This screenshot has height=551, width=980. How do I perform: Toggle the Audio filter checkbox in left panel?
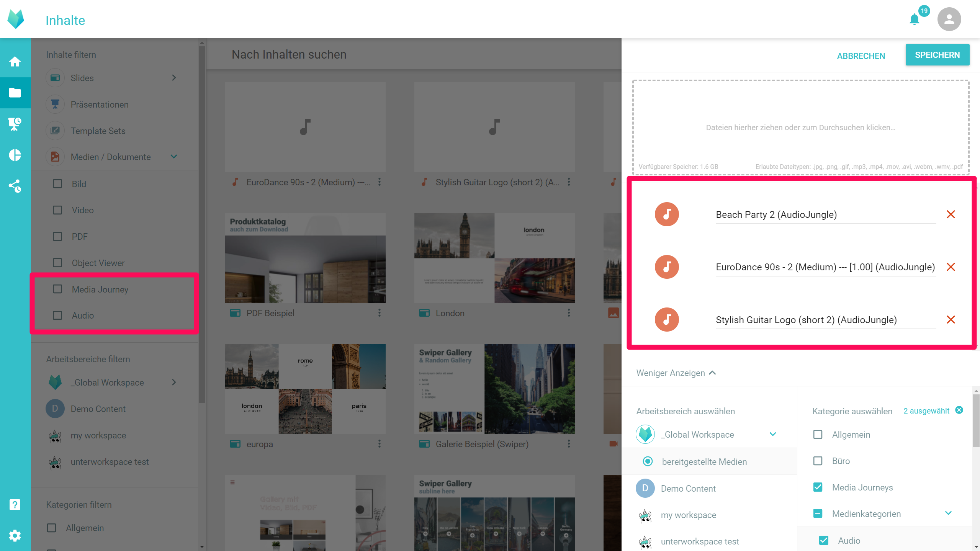click(57, 315)
